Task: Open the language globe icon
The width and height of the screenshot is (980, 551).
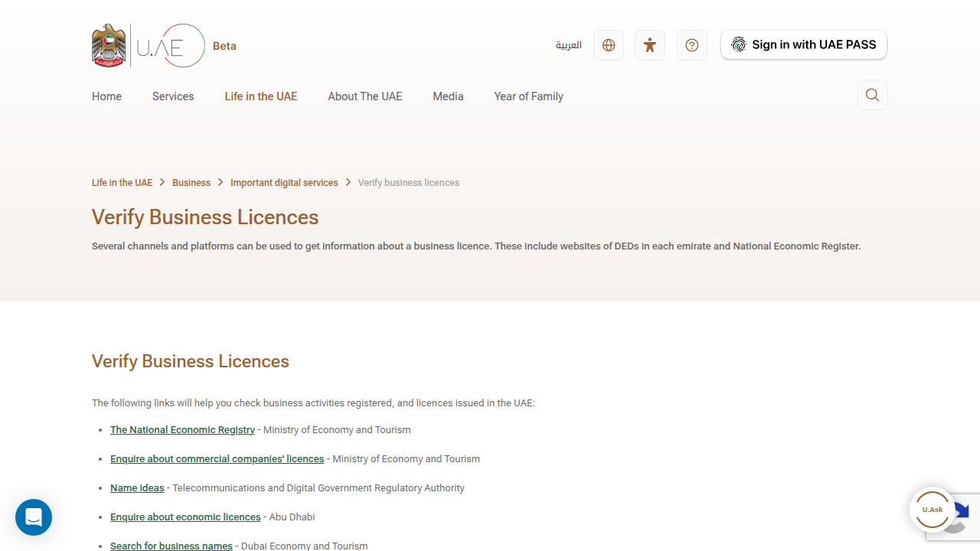Action: [609, 45]
